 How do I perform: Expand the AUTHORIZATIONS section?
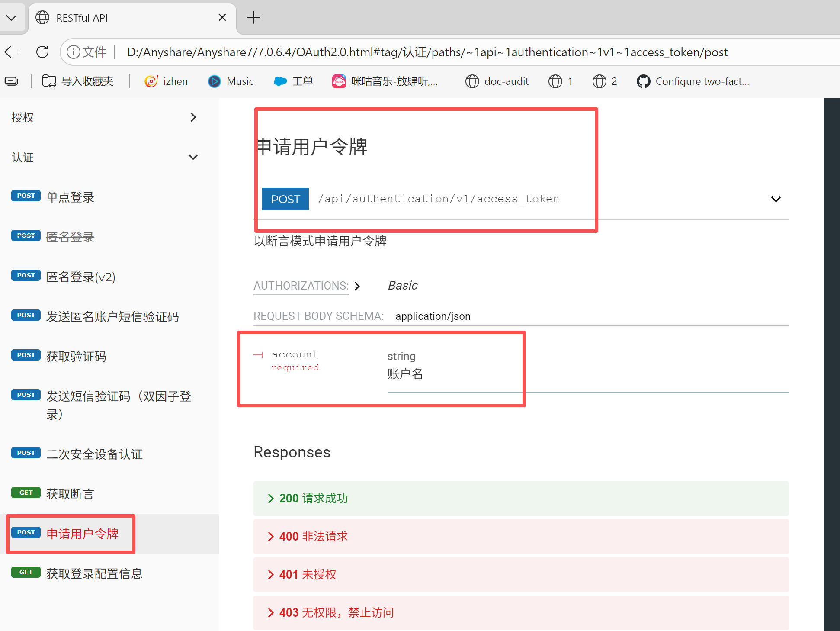307,286
